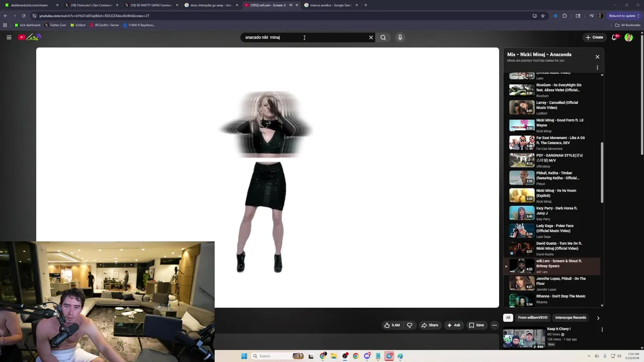The height and width of the screenshot is (362, 644).
Task: Open the Keep It Chavy video thumbnail
Action: coord(524,339)
